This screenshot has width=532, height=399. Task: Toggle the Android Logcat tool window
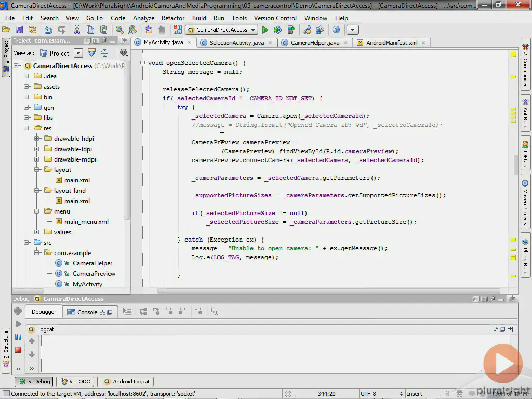(126, 381)
